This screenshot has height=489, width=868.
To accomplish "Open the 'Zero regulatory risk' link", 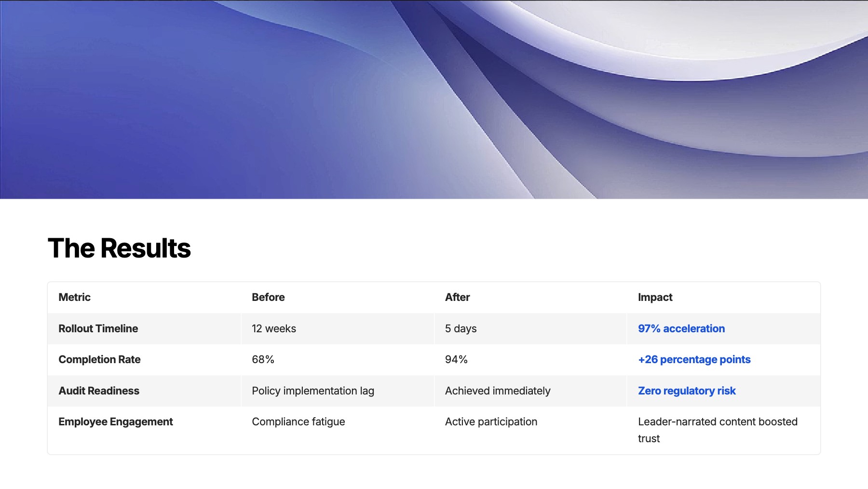I will [687, 391].
